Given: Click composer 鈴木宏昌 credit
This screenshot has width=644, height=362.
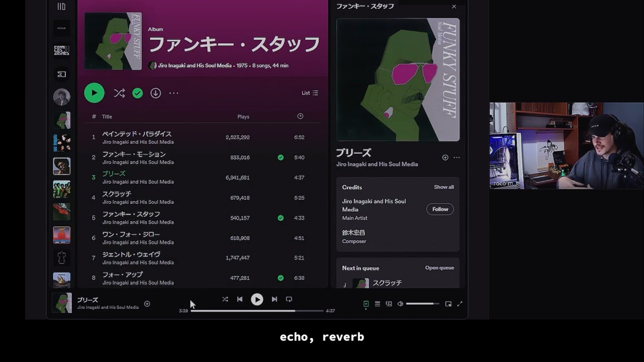Looking at the screenshot, I should [354, 233].
